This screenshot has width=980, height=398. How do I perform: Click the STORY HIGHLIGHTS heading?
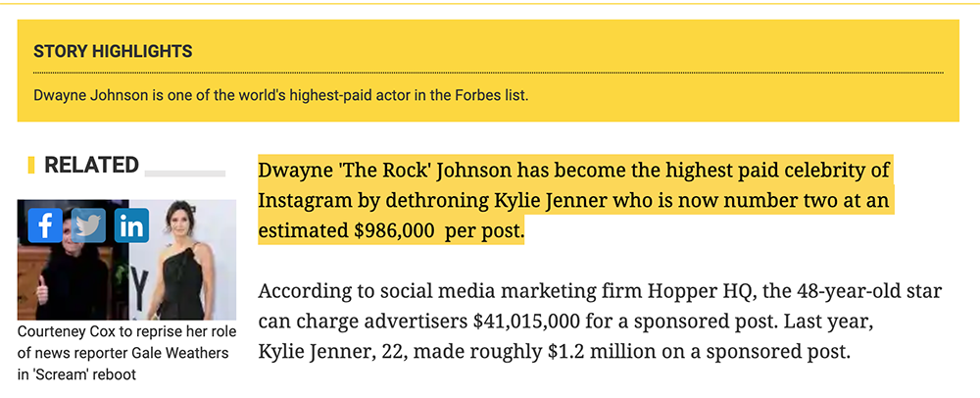tap(113, 51)
